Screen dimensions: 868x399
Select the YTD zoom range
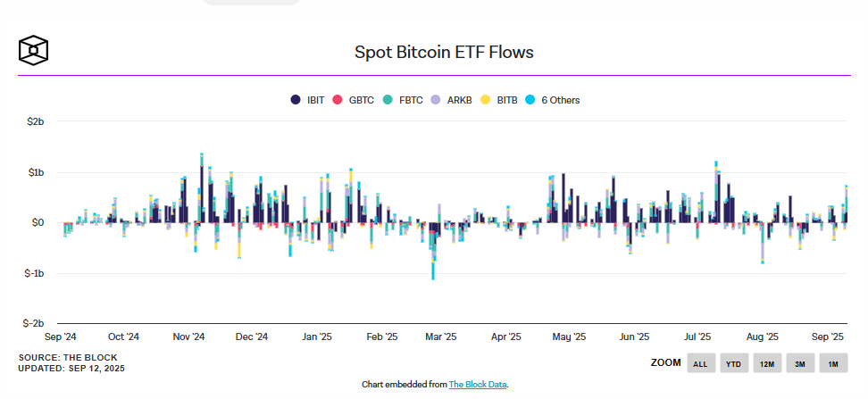click(733, 363)
